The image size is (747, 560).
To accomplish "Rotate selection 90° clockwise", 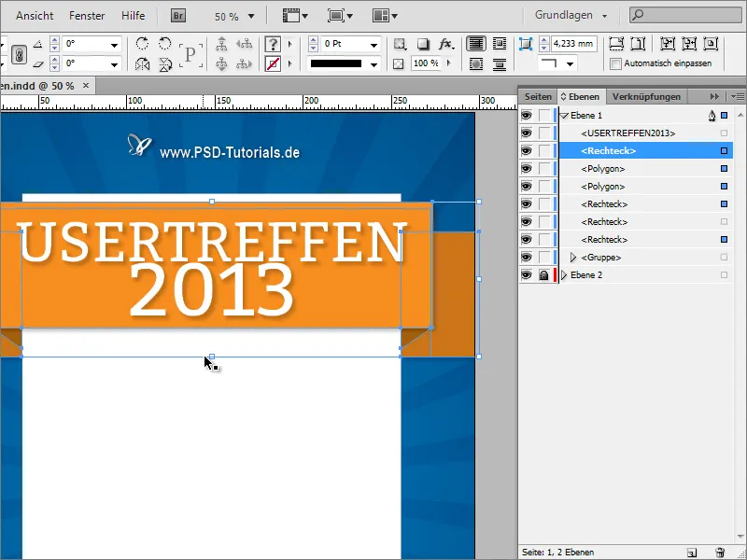I will [142, 44].
